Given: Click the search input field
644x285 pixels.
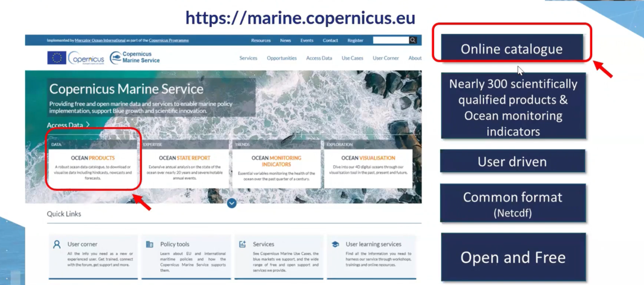Looking at the screenshot, I should tap(391, 41).
